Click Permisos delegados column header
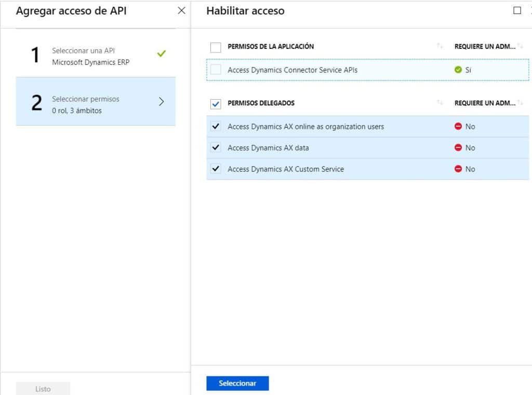 point(261,103)
